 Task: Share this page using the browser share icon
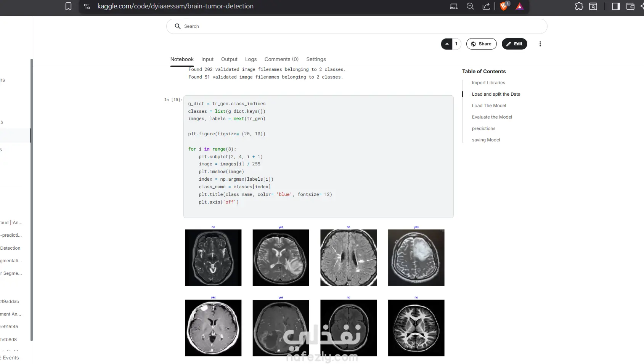[x=486, y=6]
